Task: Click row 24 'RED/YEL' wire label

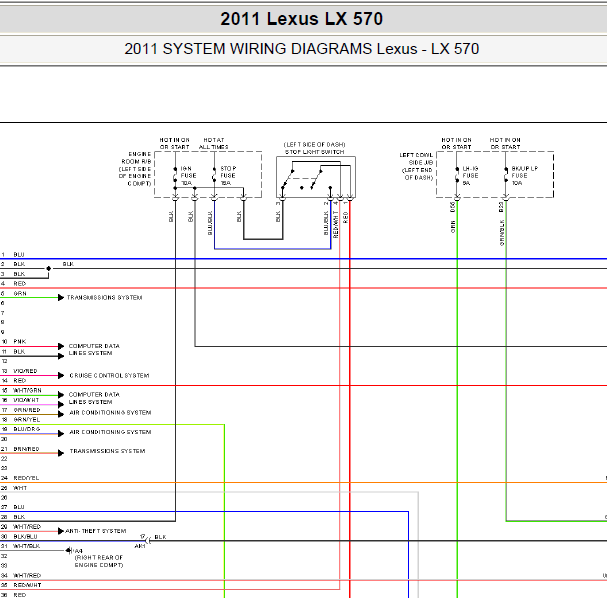Action: click(26, 478)
